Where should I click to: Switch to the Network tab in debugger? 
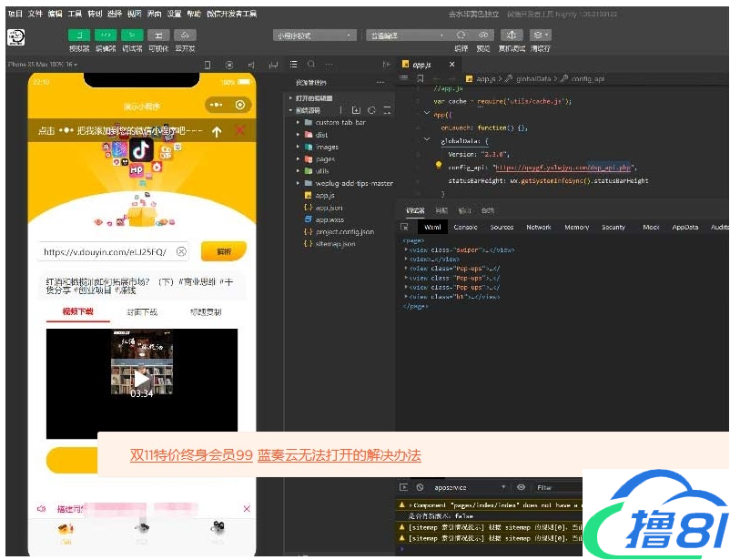coord(539,227)
